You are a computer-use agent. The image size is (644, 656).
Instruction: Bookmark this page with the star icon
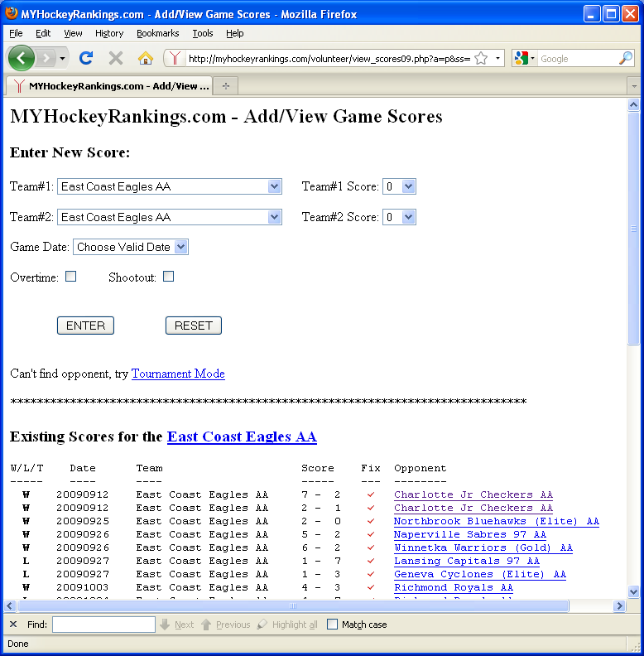481,58
